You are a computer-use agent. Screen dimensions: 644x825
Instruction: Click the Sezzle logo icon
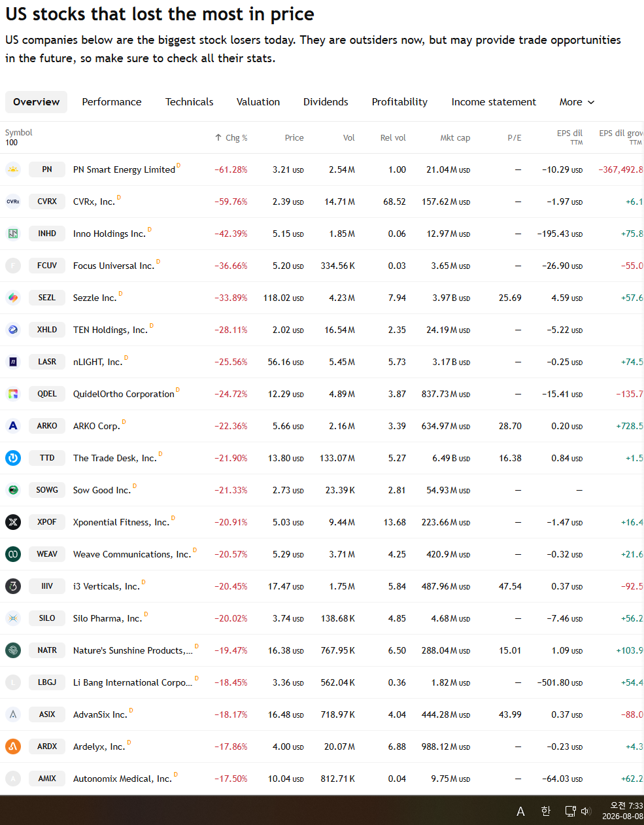point(13,298)
